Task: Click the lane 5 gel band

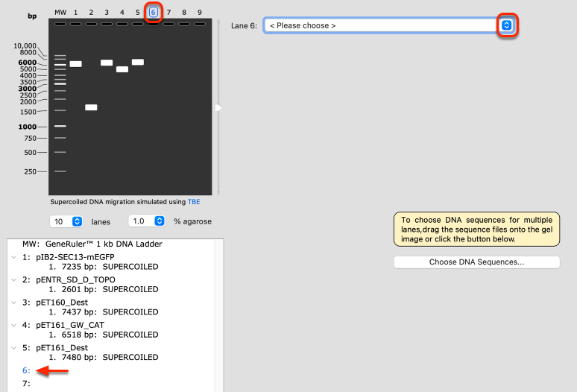Action: coord(138,62)
